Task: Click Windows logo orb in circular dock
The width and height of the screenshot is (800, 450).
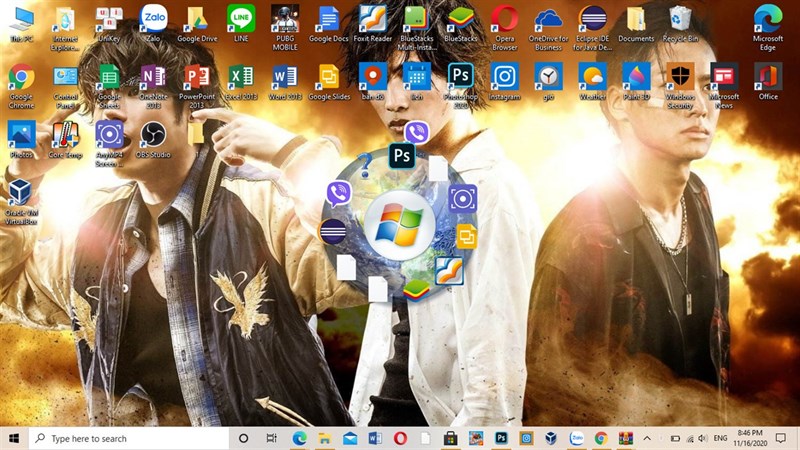Action: pos(399,224)
